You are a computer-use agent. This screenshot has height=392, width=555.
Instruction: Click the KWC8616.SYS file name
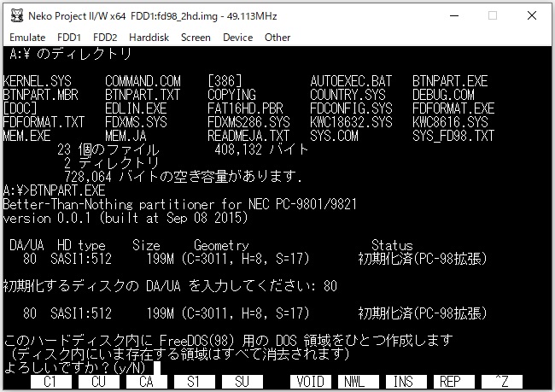pyautogui.click(x=450, y=122)
